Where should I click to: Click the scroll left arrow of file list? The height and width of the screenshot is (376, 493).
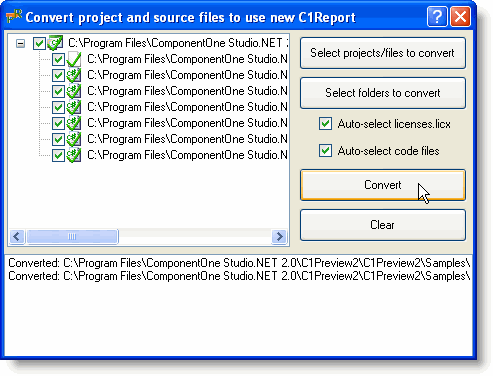point(17,237)
